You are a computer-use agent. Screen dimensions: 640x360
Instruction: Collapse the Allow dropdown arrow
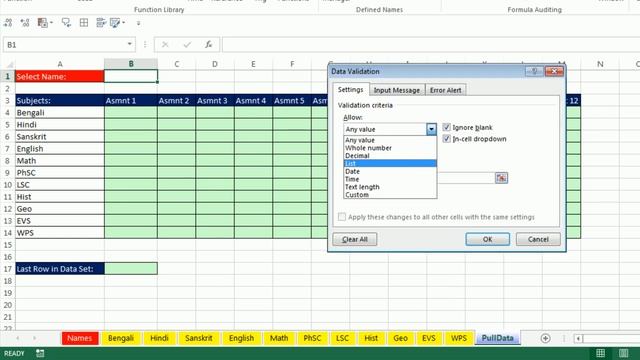pos(431,129)
